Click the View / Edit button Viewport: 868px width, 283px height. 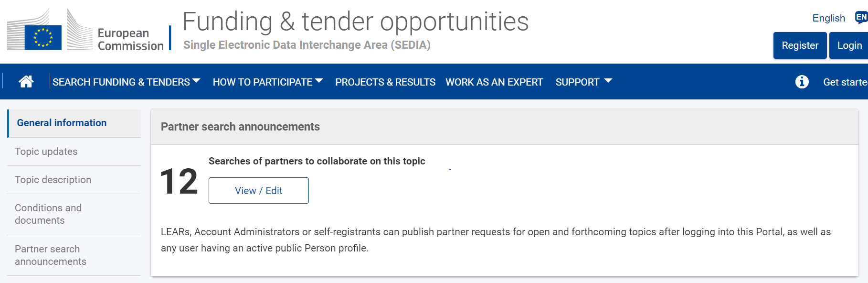(x=259, y=190)
